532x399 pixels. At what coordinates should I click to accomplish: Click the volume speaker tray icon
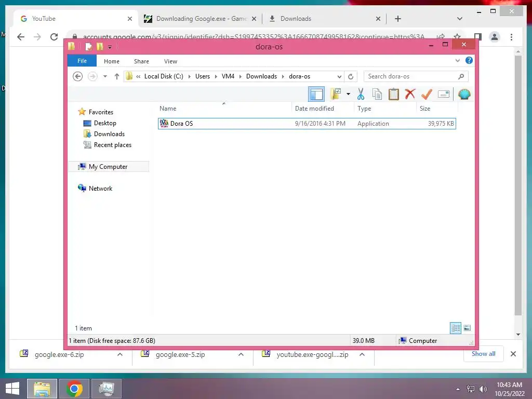click(x=483, y=389)
